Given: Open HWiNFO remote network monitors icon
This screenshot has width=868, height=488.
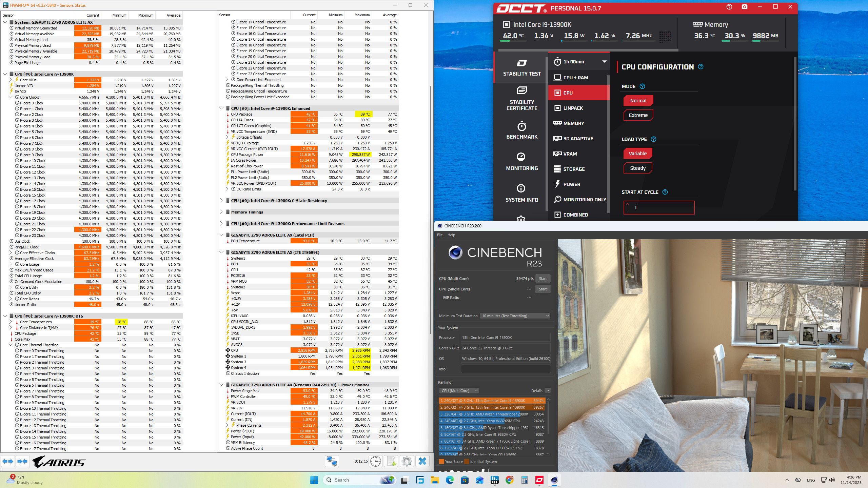Looking at the screenshot, I should pyautogui.click(x=332, y=461).
